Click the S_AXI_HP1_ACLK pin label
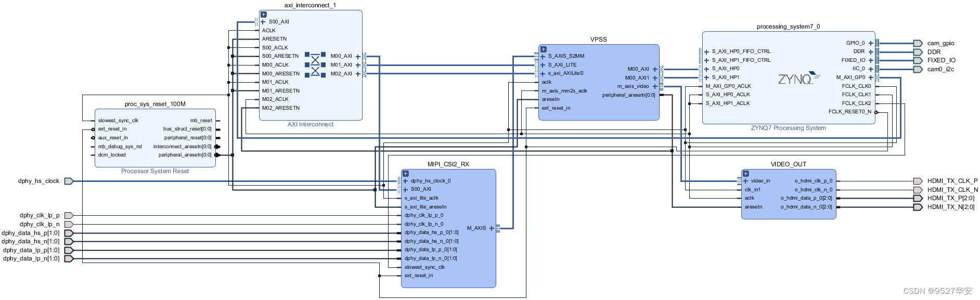This screenshot has height=300, width=980. tap(728, 103)
